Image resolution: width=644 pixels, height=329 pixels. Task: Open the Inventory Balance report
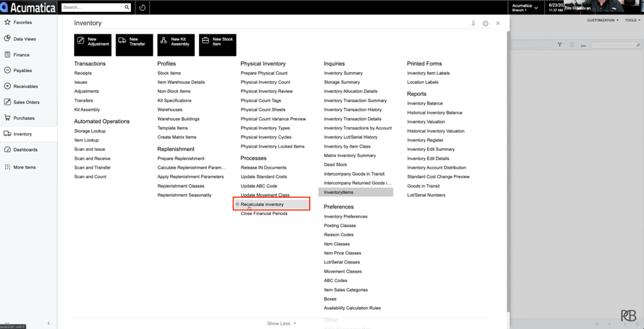[424, 103]
